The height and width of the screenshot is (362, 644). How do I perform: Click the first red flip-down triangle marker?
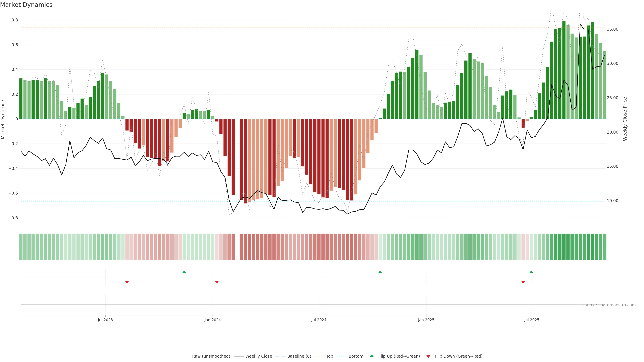[x=127, y=282]
